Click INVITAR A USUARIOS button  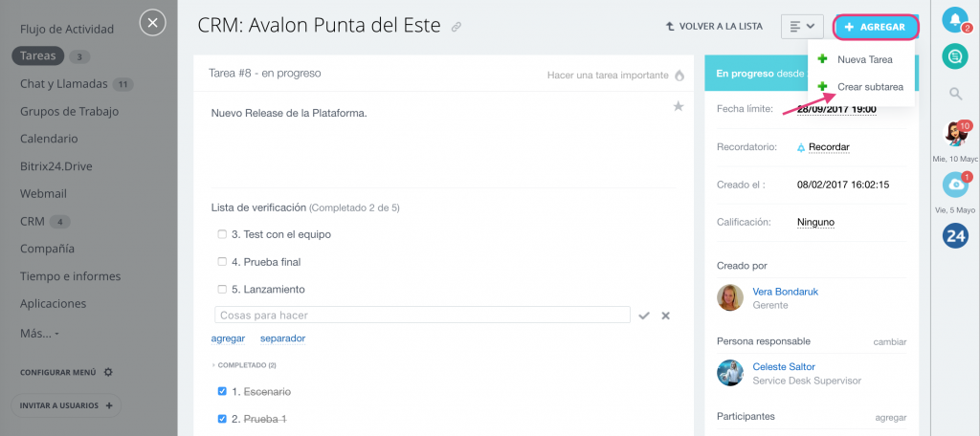(x=66, y=405)
